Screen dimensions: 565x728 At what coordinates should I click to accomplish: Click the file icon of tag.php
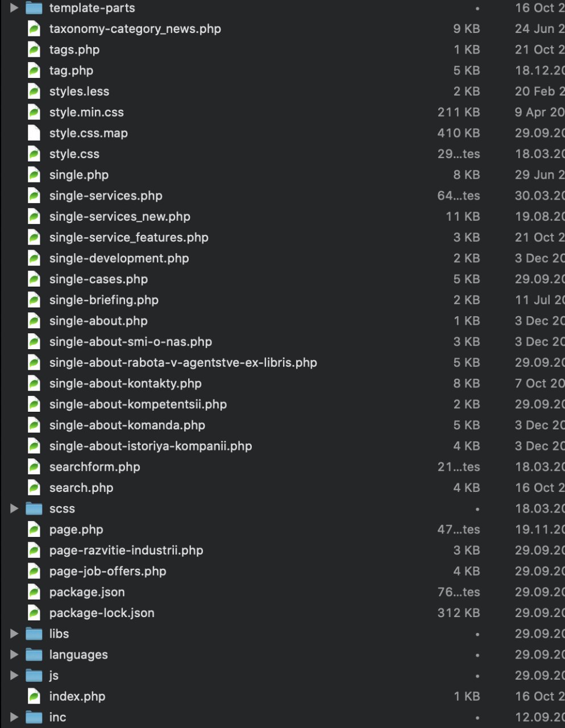pyautogui.click(x=34, y=71)
